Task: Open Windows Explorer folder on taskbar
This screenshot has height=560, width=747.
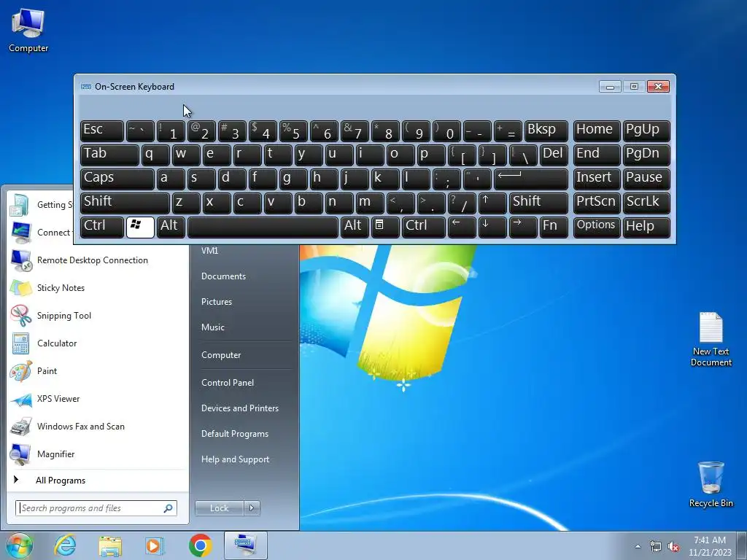Action: pos(110,545)
